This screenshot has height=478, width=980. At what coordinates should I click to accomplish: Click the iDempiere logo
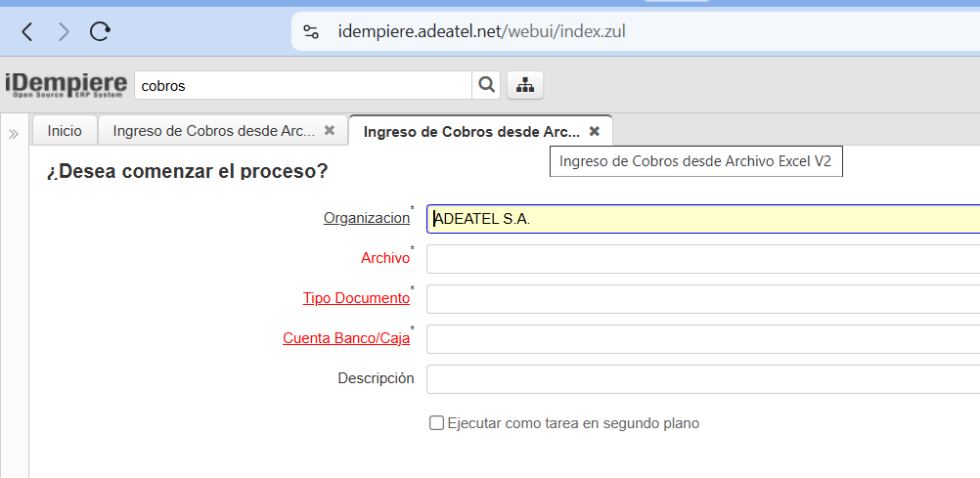click(66, 85)
